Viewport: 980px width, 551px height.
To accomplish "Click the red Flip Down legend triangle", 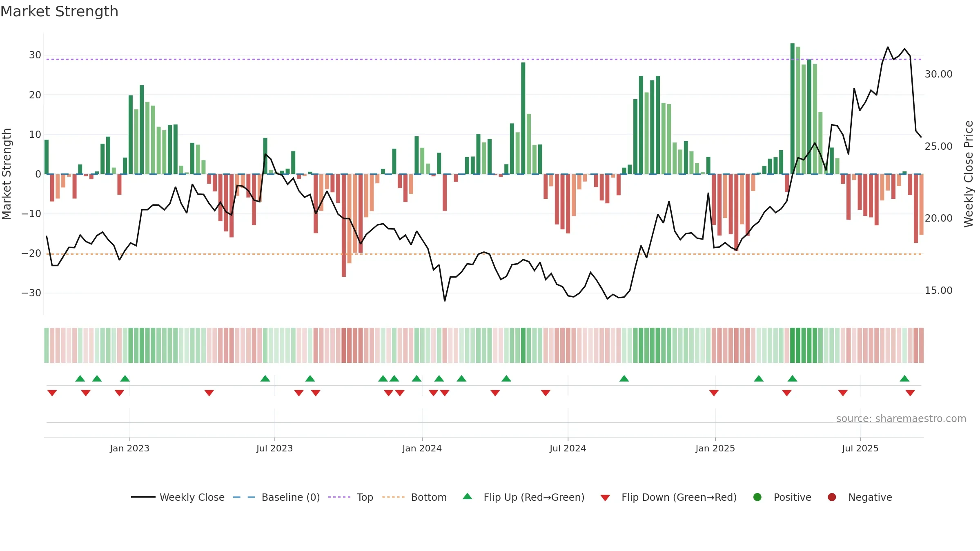I will click(605, 498).
